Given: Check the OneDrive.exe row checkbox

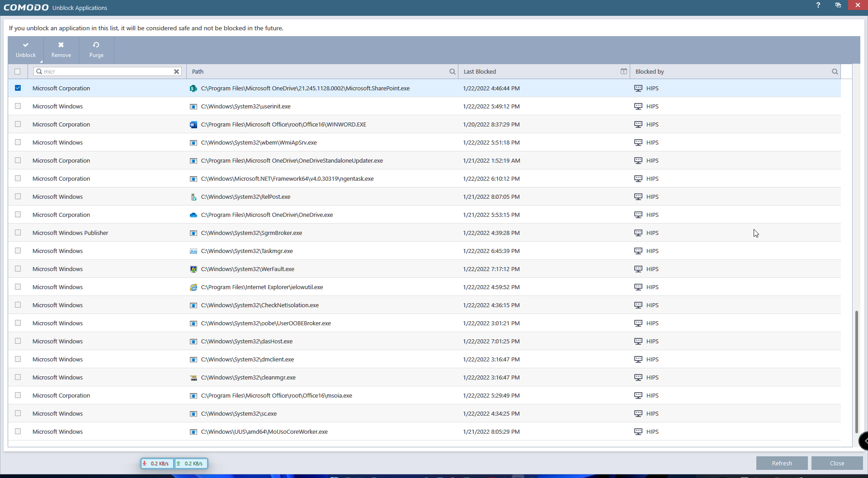Looking at the screenshot, I should 18,215.
